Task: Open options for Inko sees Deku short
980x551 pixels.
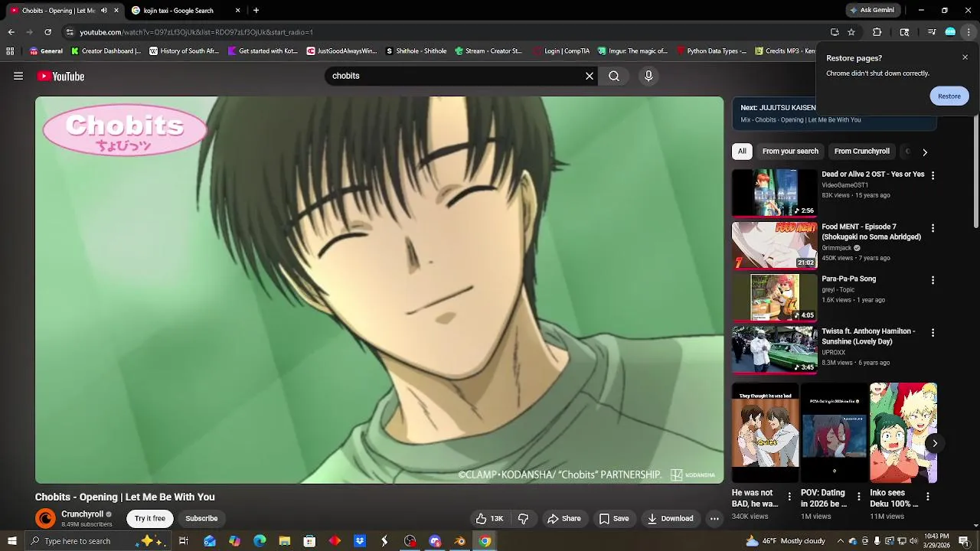Action: [927, 497]
